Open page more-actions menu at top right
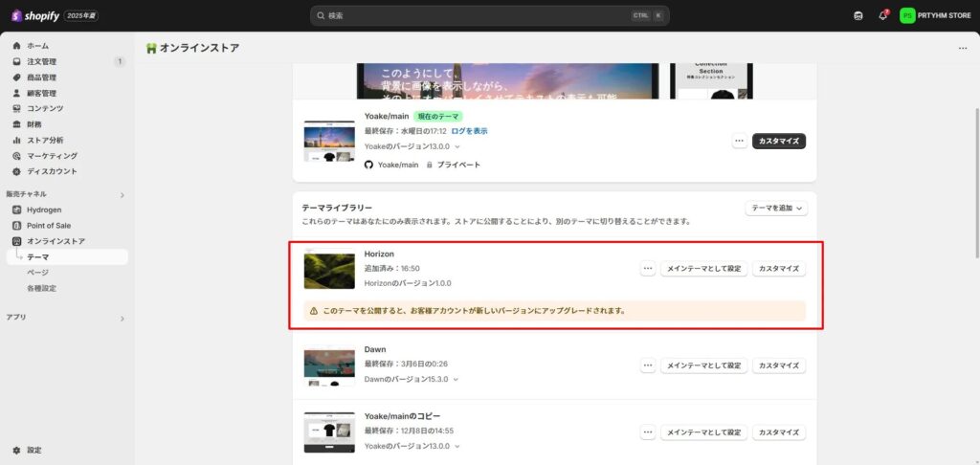 pyautogui.click(x=963, y=48)
